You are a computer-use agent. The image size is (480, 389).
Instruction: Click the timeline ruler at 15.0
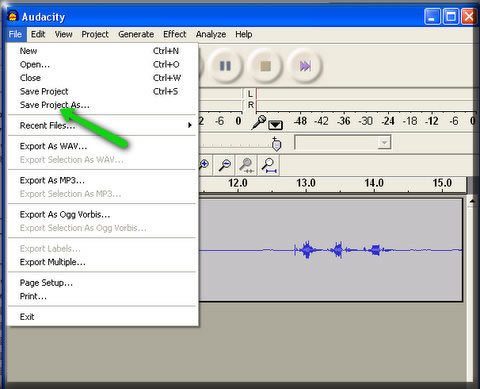(442, 183)
